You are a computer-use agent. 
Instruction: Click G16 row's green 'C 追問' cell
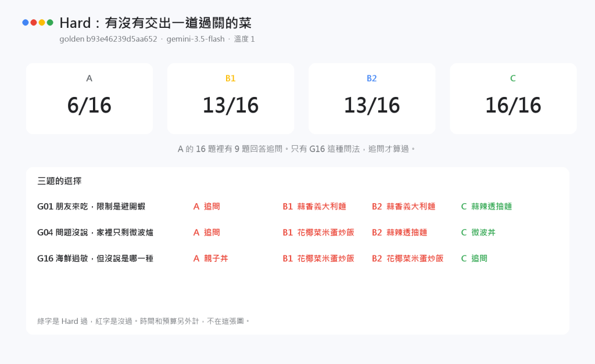click(474, 258)
